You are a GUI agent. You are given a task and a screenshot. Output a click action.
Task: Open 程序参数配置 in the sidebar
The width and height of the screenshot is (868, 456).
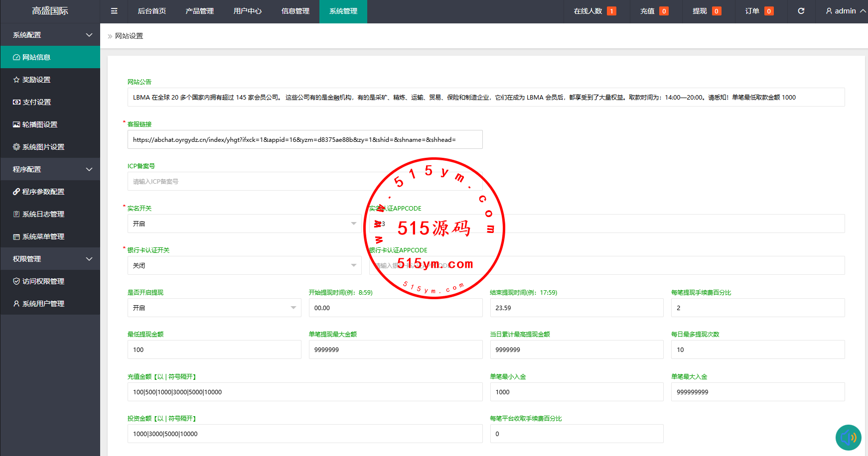[x=43, y=192]
